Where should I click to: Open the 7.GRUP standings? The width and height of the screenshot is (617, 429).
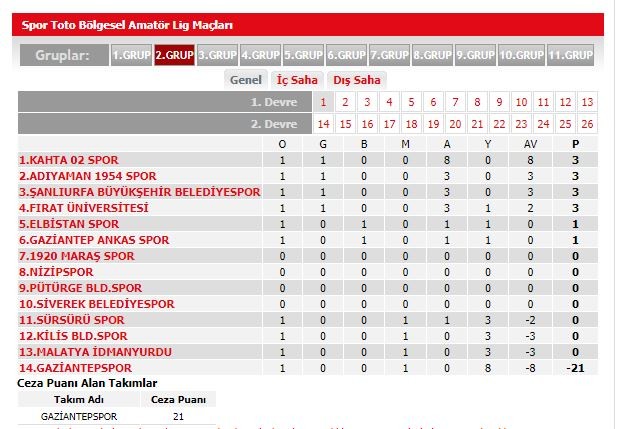click(x=390, y=55)
